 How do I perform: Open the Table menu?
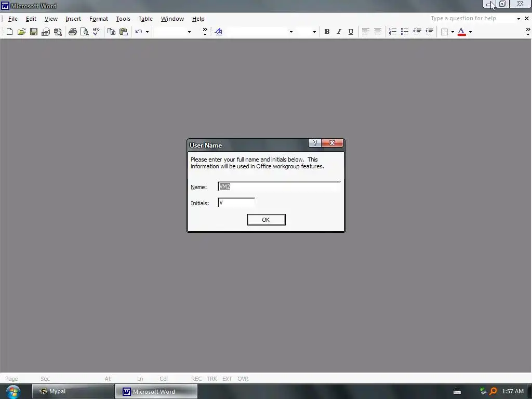tap(145, 19)
